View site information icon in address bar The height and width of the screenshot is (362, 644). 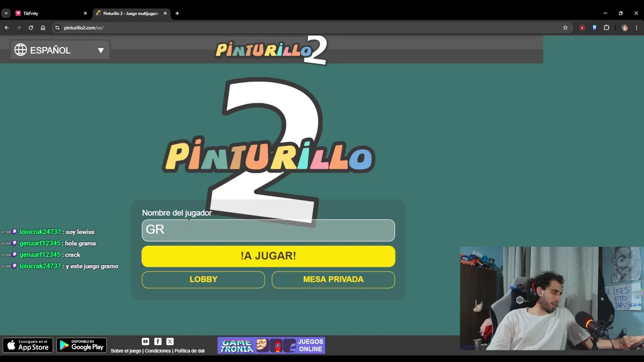click(x=57, y=28)
